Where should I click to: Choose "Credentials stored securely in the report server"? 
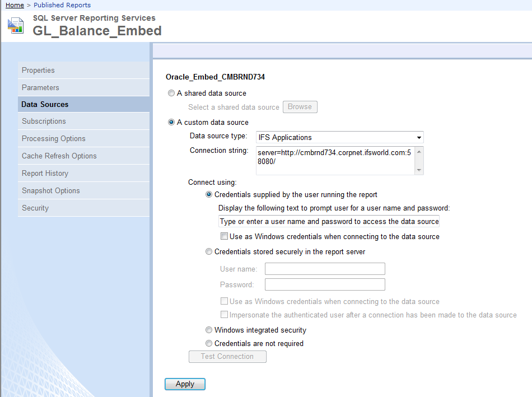209,251
